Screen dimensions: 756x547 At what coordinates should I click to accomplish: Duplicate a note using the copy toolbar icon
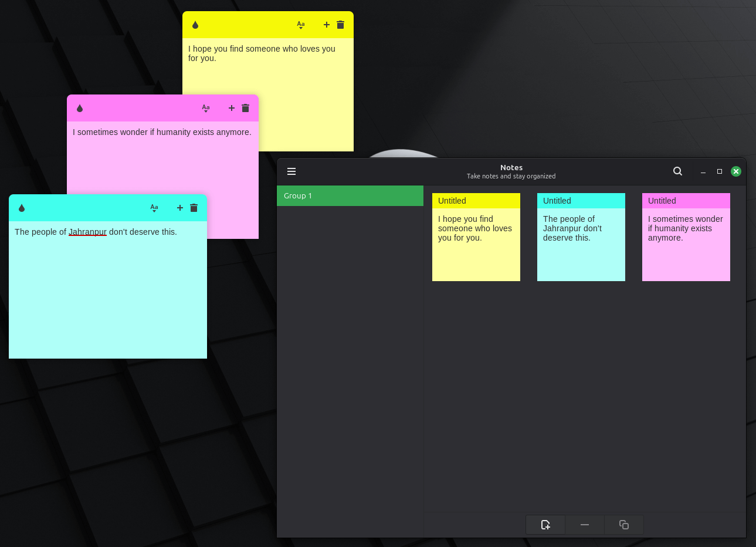[623, 525]
